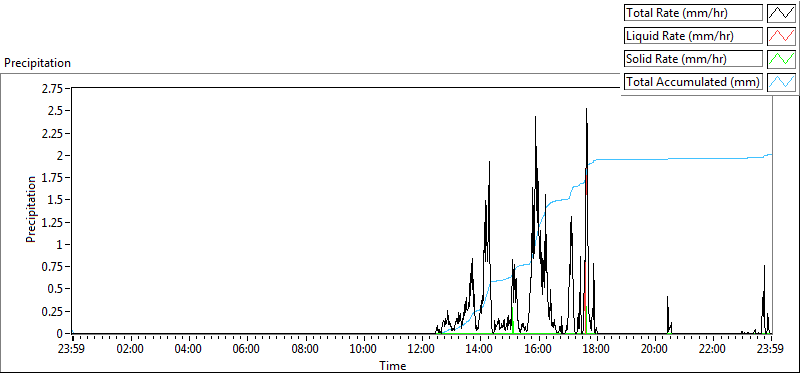Viewport: 800px width, 373px height.
Task: Click the Precipitation graph title
Action: click(x=37, y=63)
